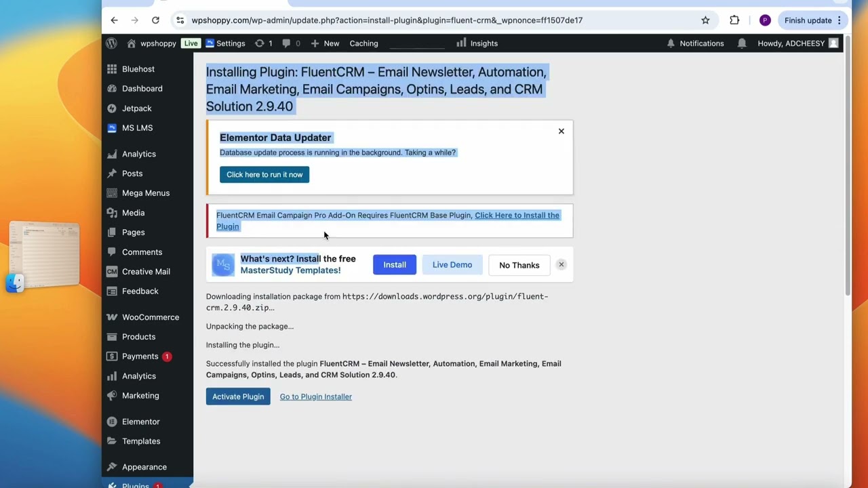The height and width of the screenshot is (488, 868).
Task: Click the Live status badge
Action: [191, 43]
